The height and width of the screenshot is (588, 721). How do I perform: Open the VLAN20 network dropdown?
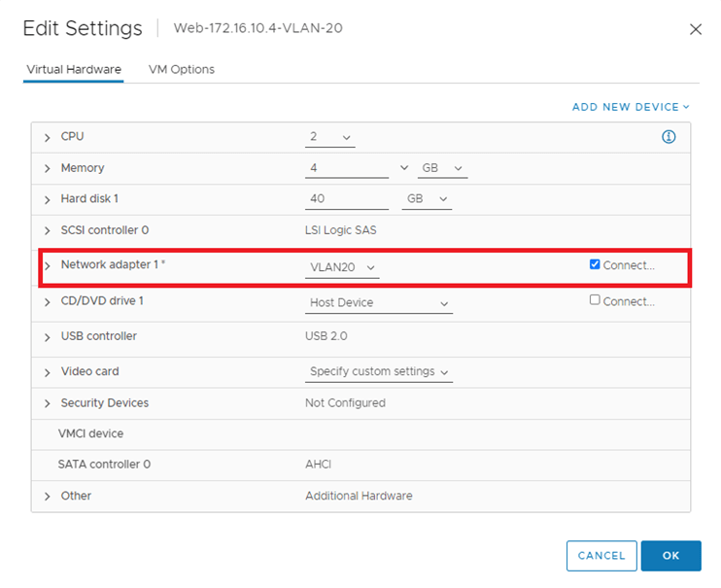tap(342, 267)
